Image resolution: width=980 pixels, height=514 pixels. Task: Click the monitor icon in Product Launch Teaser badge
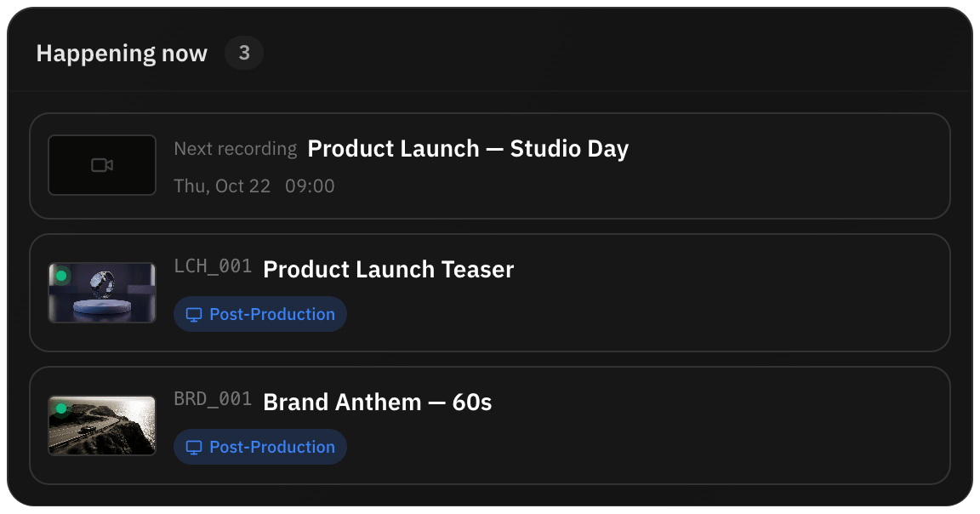(x=194, y=315)
